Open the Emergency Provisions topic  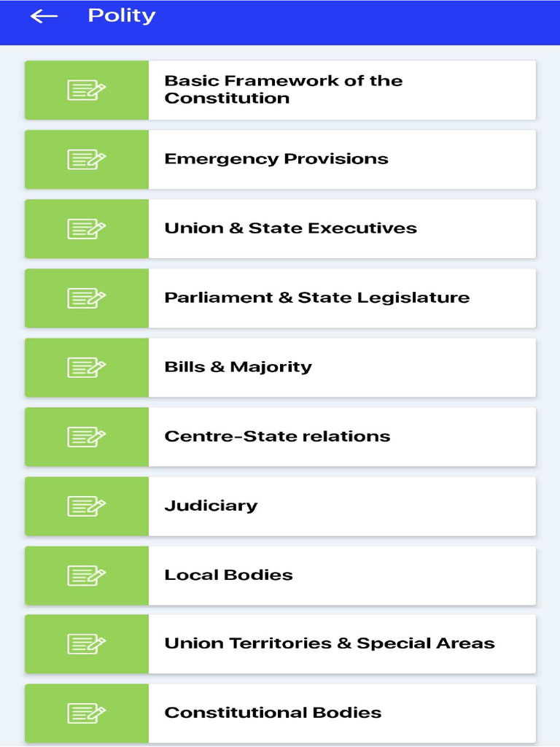[x=281, y=160]
